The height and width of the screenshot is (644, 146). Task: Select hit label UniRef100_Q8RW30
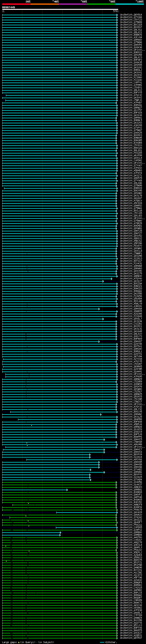[x=131, y=276]
